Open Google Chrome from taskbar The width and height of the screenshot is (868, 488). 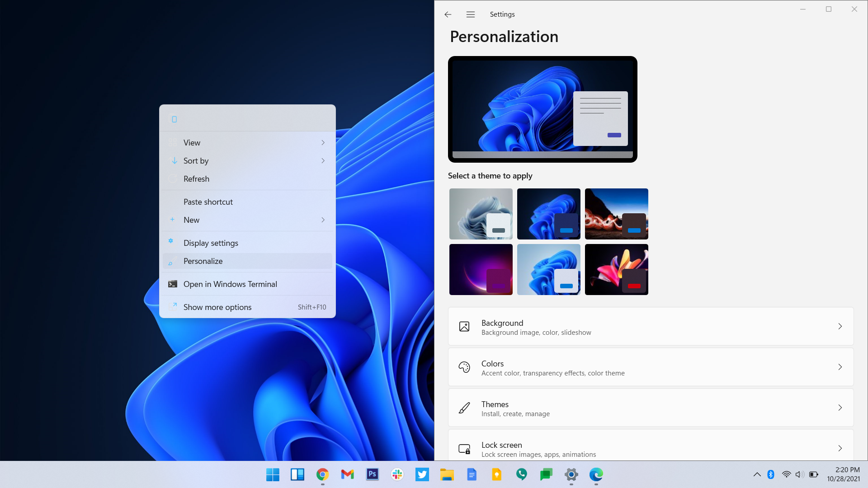click(322, 474)
